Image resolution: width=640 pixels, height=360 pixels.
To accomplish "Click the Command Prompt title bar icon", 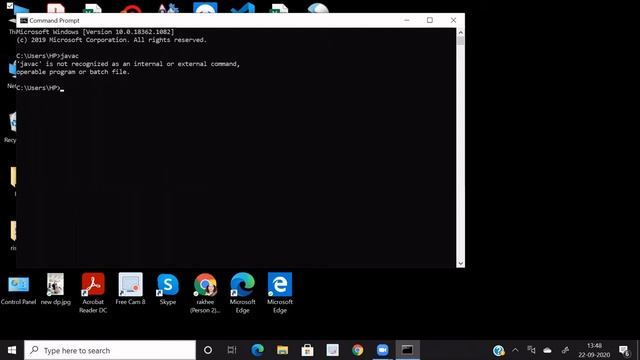I will pos(24,20).
